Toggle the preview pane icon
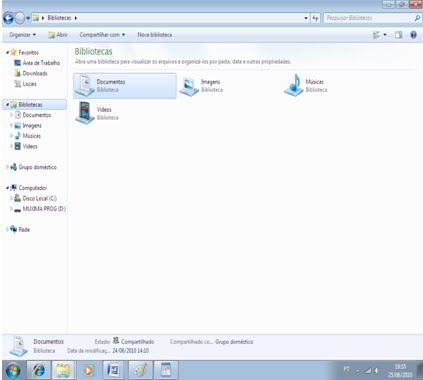423x380 pixels. tap(398, 35)
